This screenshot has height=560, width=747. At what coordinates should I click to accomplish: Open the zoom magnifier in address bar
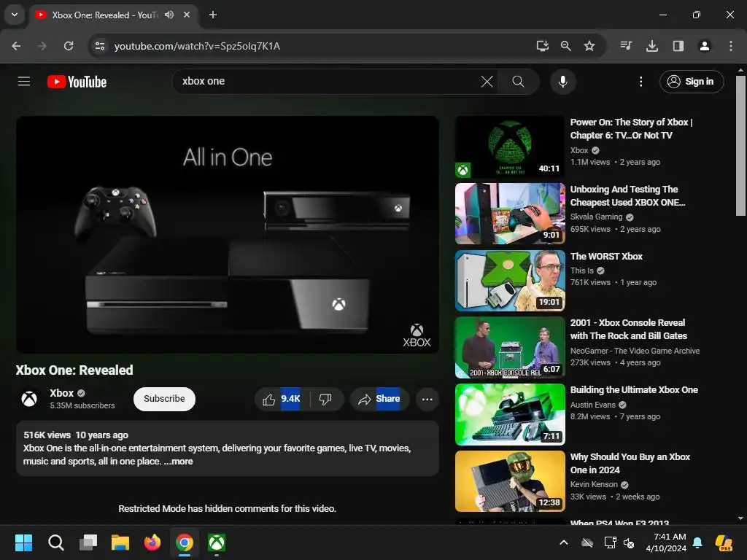[566, 46]
